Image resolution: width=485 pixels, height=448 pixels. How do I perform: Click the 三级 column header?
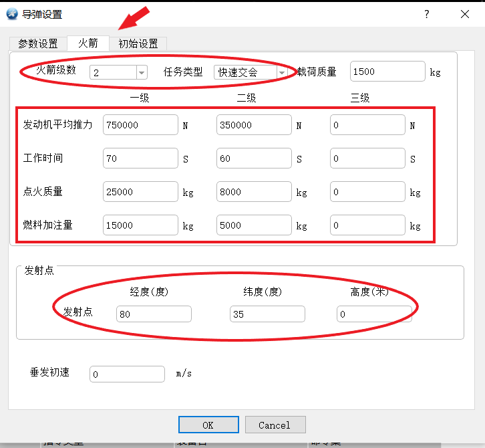(360, 98)
